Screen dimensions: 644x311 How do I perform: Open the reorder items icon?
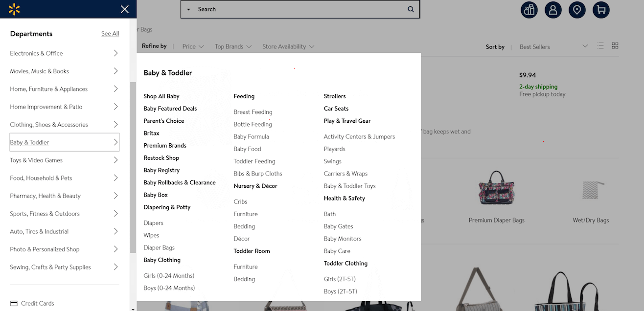coord(529,10)
